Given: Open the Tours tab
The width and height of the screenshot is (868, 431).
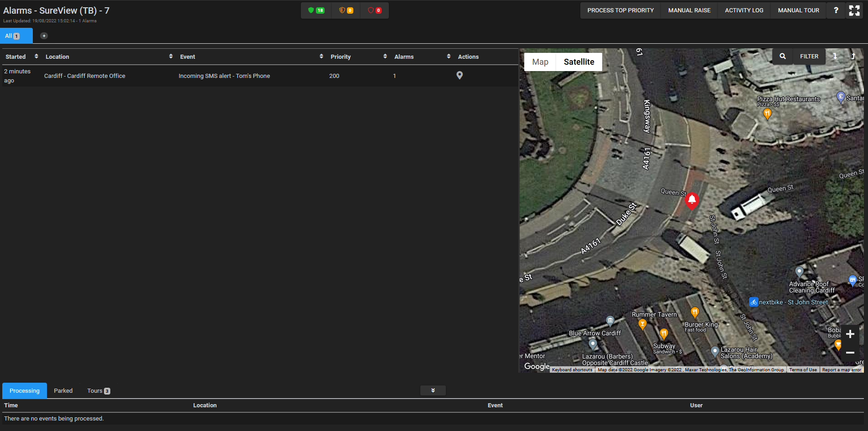Looking at the screenshot, I should point(98,391).
